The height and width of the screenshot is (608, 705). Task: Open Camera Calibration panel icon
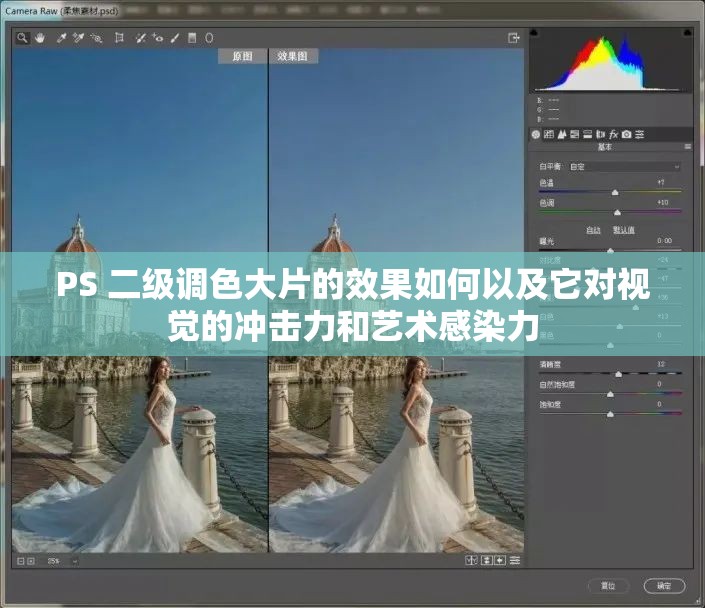(x=626, y=134)
